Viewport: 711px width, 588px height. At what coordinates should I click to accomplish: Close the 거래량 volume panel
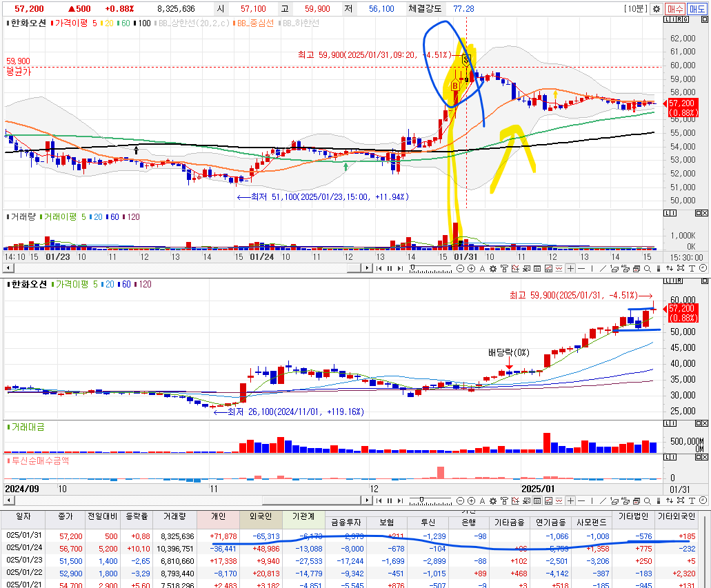[x=705, y=213]
